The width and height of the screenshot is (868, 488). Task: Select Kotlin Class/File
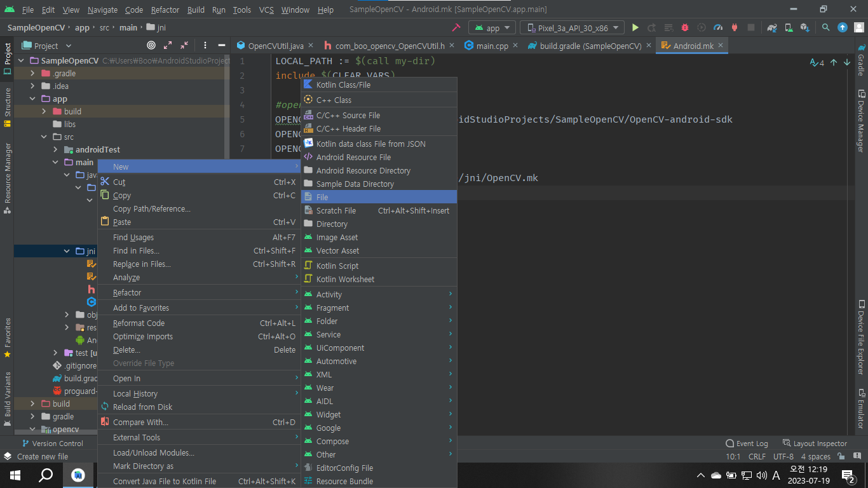click(x=379, y=85)
